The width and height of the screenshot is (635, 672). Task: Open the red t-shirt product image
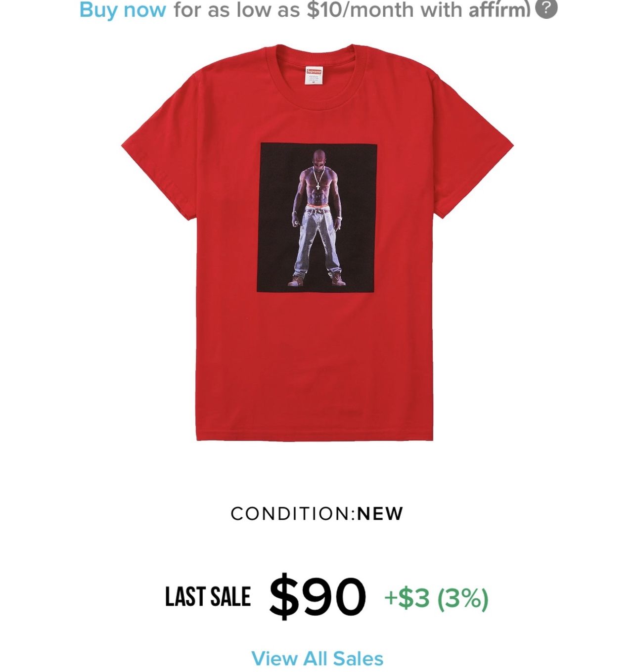pyautogui.click(x=317, y=242)
